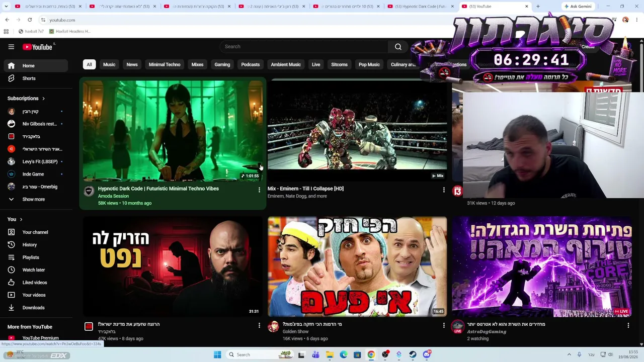Expand Show more subscriptions
Image resolution: width=644 pixels, height=362 pixels.
tap(35, 200)
